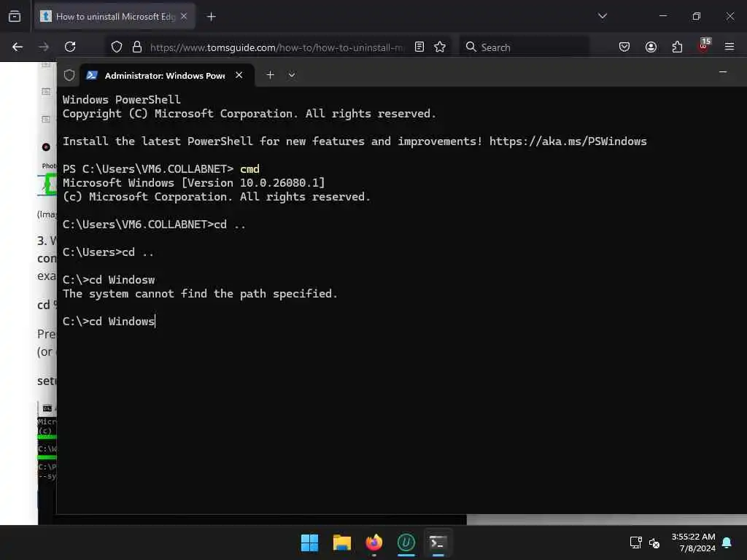This screenshot has height=560, width=747.
Task: Open network status tray icon
Action: pyautogui.click(x=635, y=542)
